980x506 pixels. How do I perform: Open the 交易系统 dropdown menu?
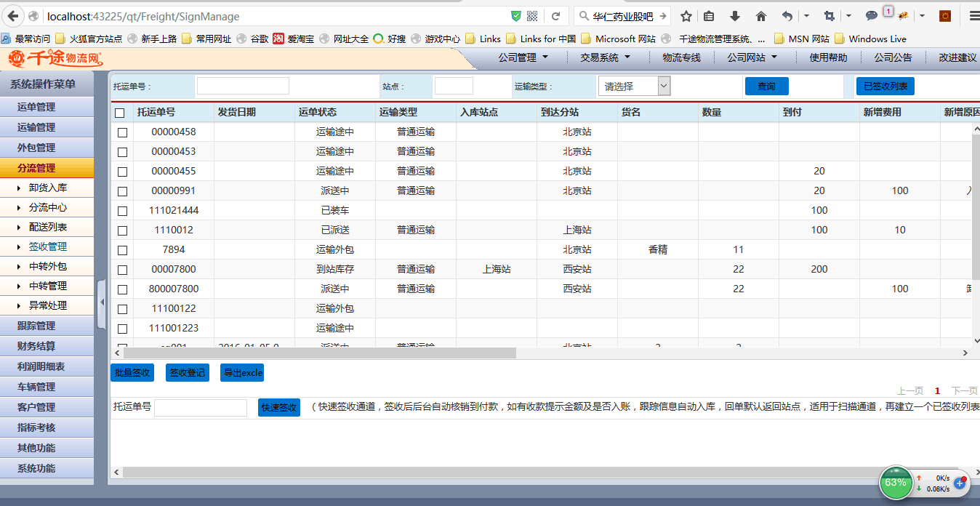coord(605,57)
